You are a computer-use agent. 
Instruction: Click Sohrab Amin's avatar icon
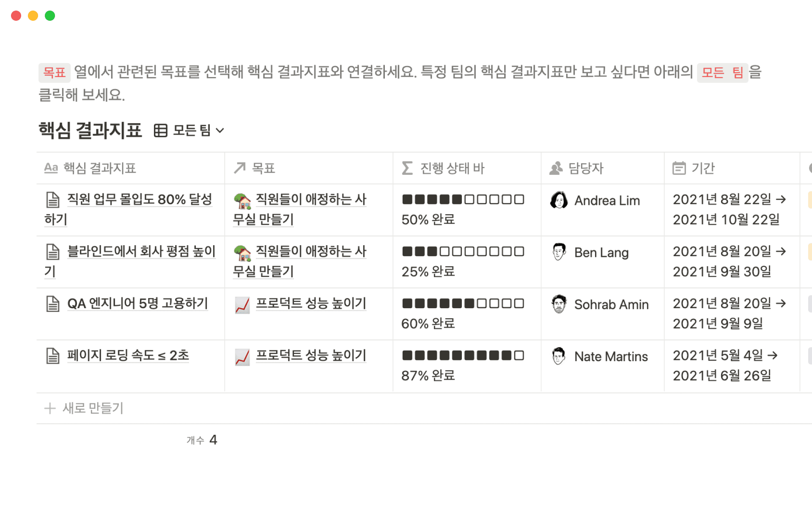pyautogui.click(x=559, y=304)
